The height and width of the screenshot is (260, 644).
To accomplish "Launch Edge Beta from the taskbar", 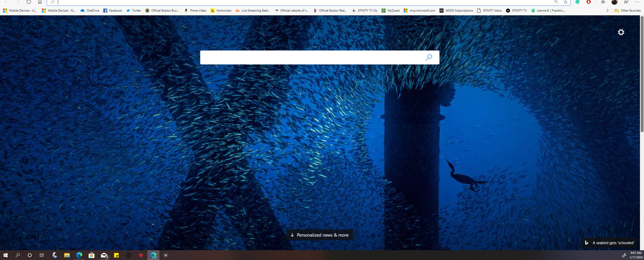I will click(x=153, y=255).
